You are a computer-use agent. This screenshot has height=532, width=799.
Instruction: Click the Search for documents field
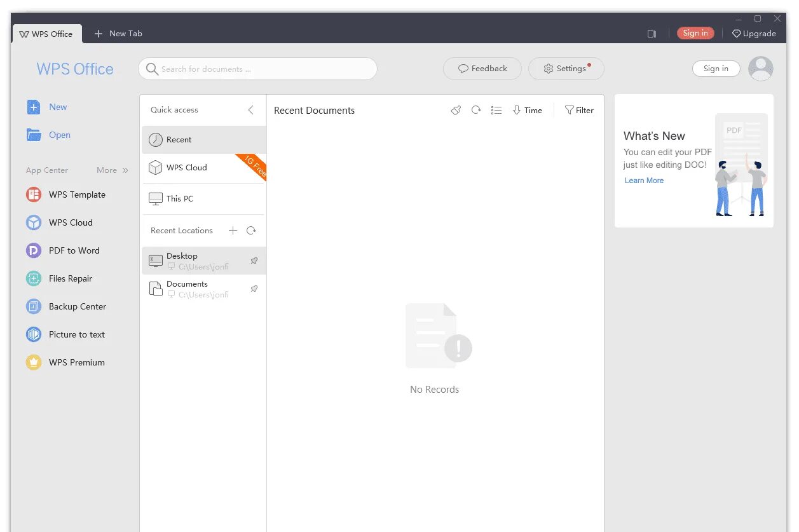pyautogui.click(x=257, y=69)
